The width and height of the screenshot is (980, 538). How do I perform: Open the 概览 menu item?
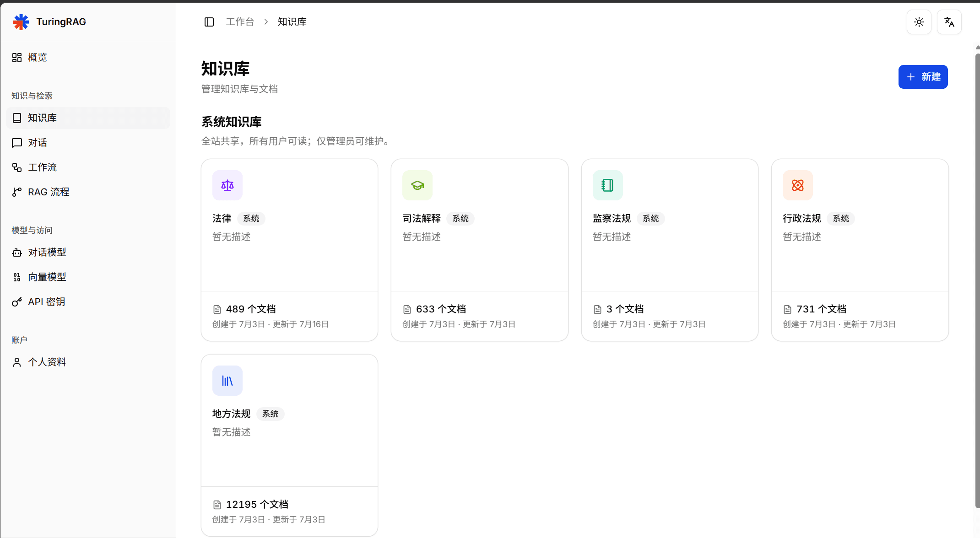click(x=88, y=58)
